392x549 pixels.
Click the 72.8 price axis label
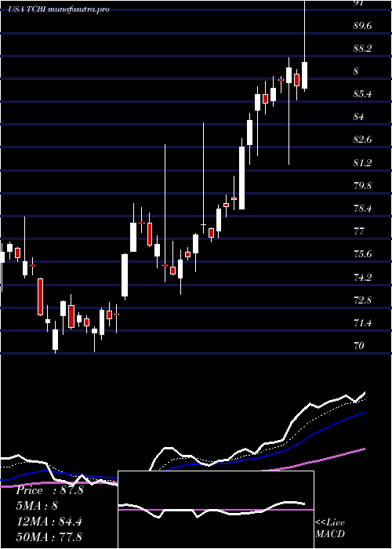pos(362,300)
